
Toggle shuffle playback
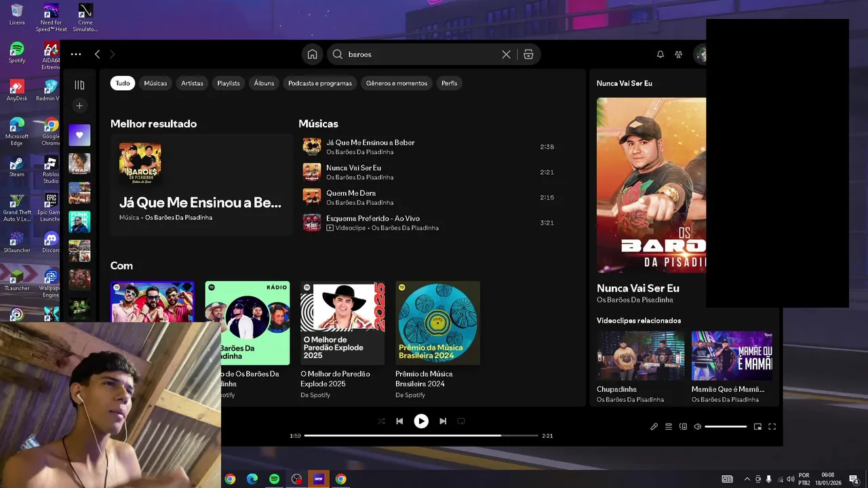click(381, 421)
